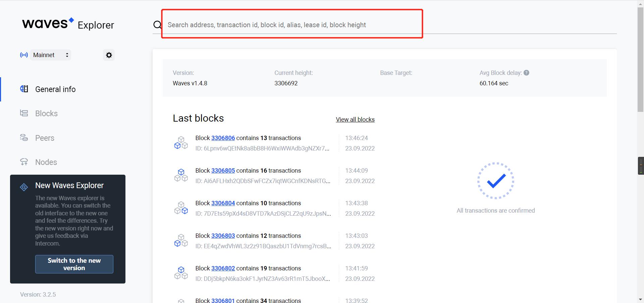Click the New Waves Explorer diamond icon

click(x=24, y=187)
